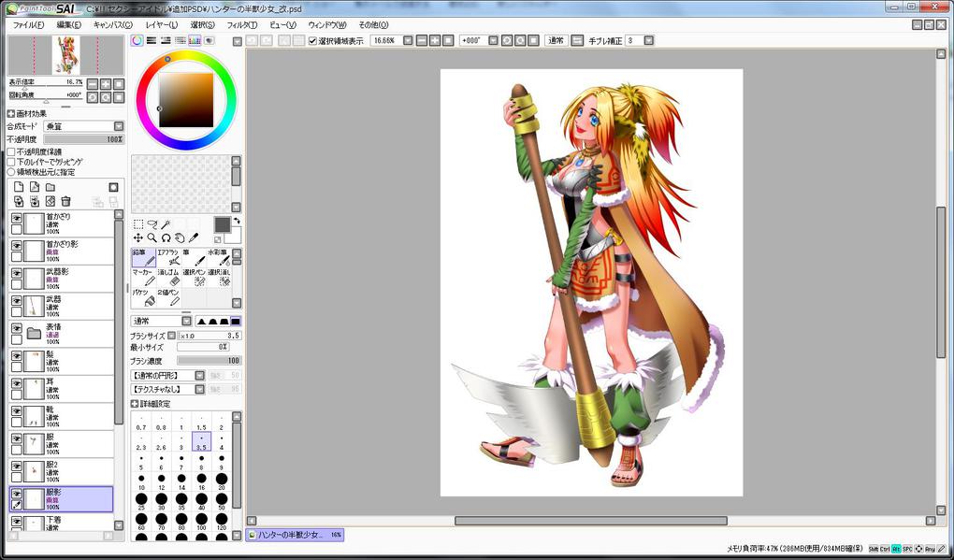
Task: Select the マーカー marker tool
Action: pyautogui.click(x=144, y=278)
